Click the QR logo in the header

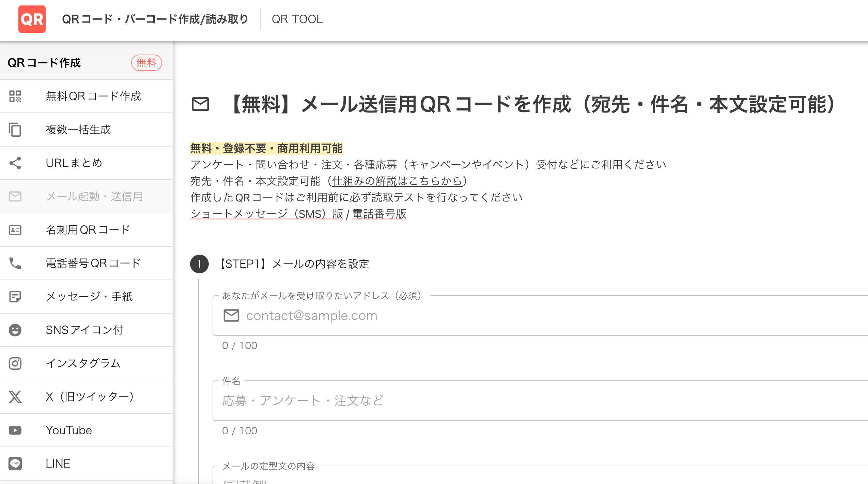32,19
